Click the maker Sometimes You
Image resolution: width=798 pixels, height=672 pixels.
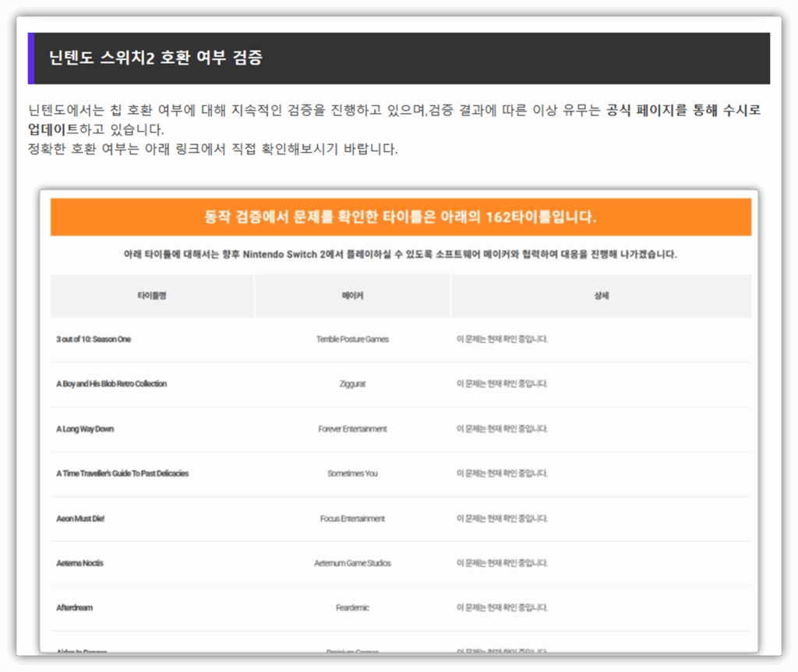click(352, 473)
